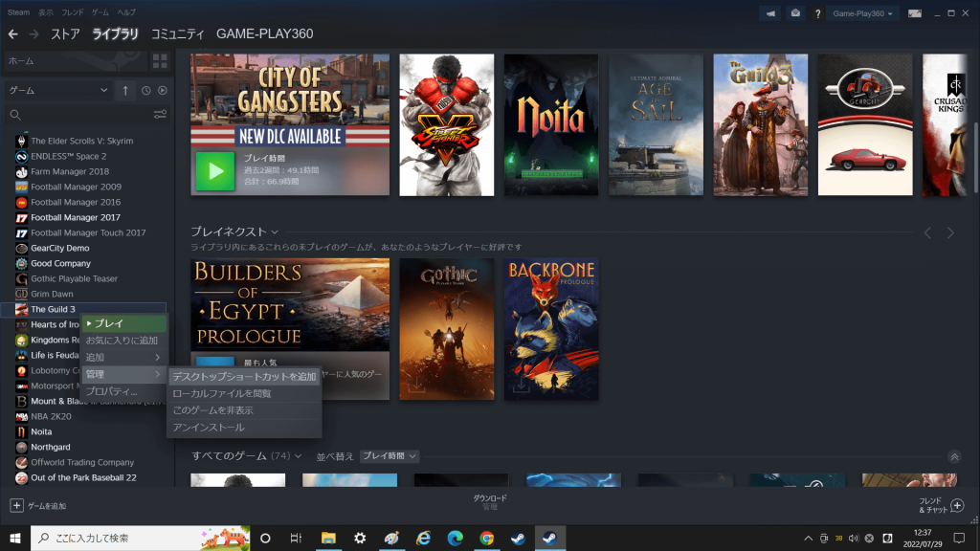
Task: Open the Backbone Prologue cover
Action: tap(551, 329)
